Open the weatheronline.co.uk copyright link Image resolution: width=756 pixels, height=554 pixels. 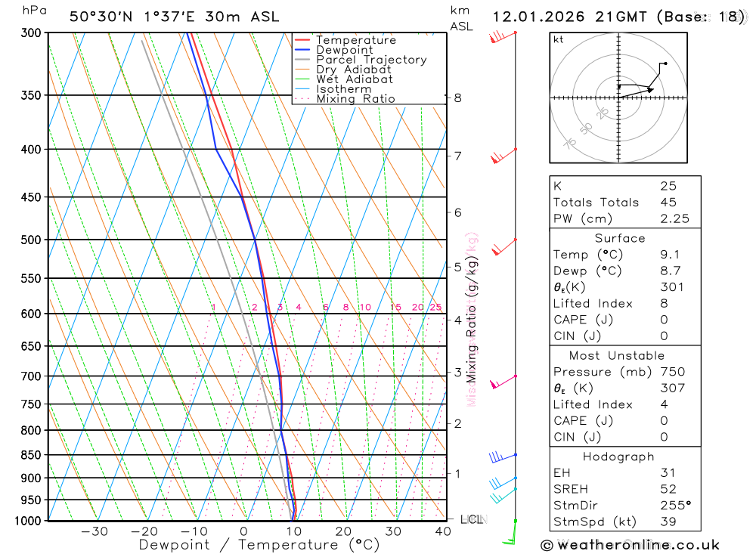coord(630,545)
